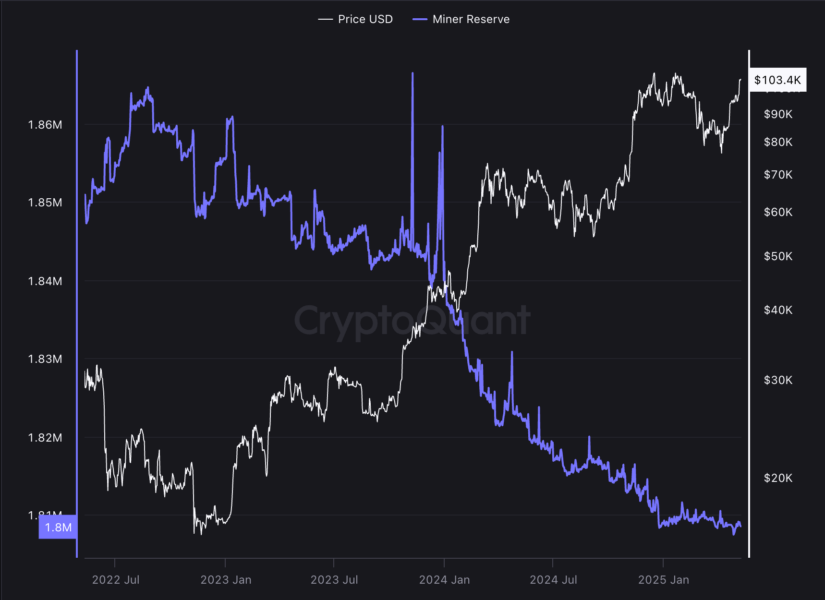Click the $90K right axis tick label
The width and height of the screenshot is (825, 600).
pyautogui.click(x=777, y=115)
